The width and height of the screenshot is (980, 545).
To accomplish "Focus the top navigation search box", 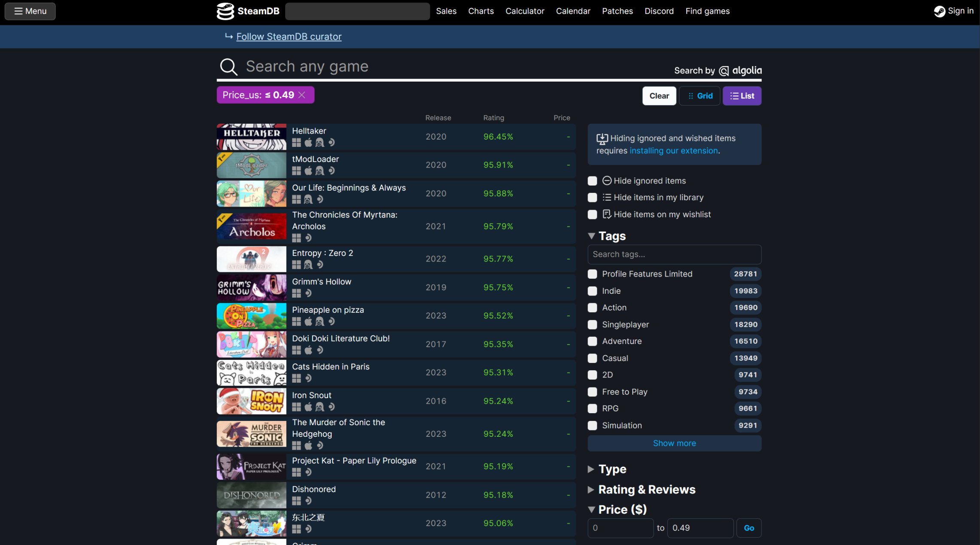I will [357, 11].
